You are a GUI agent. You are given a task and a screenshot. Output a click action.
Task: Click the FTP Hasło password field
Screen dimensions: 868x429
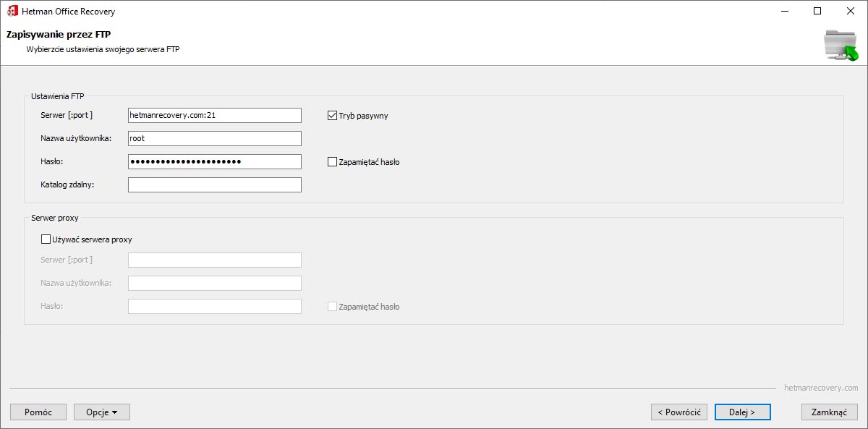tap(215, 161)
